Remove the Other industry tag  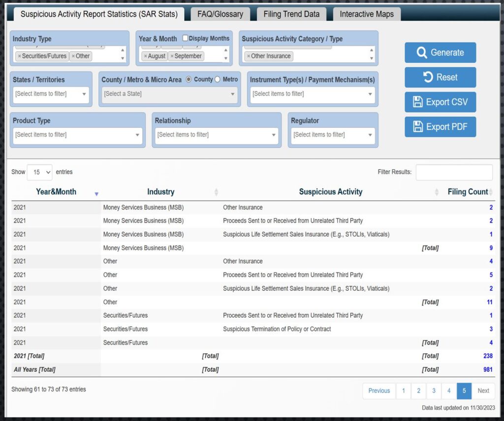73,56
